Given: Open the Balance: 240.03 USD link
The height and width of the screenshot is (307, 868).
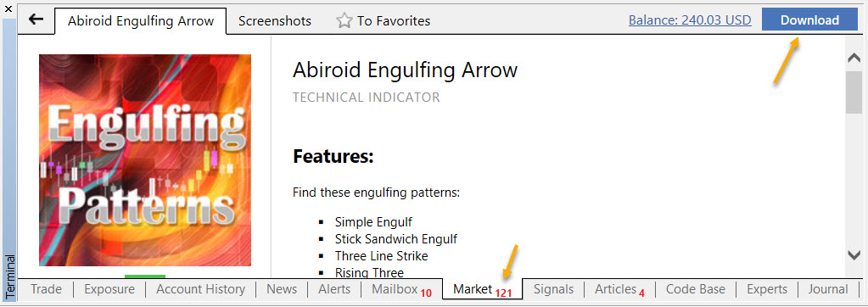Looking at the screenshot, I should pyautogui.click(x=690, y=20).
